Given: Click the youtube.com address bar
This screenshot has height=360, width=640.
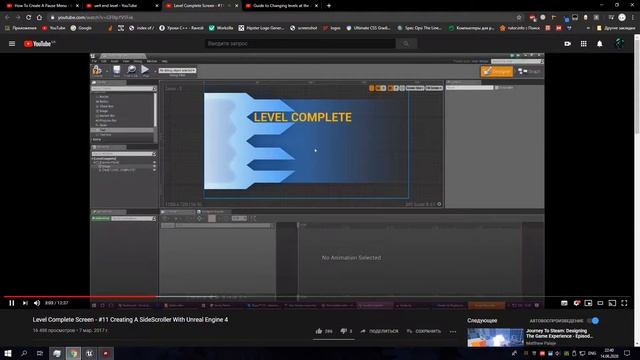Looking at the screenshot, I should pyautogui.click(x=282, y=17).
